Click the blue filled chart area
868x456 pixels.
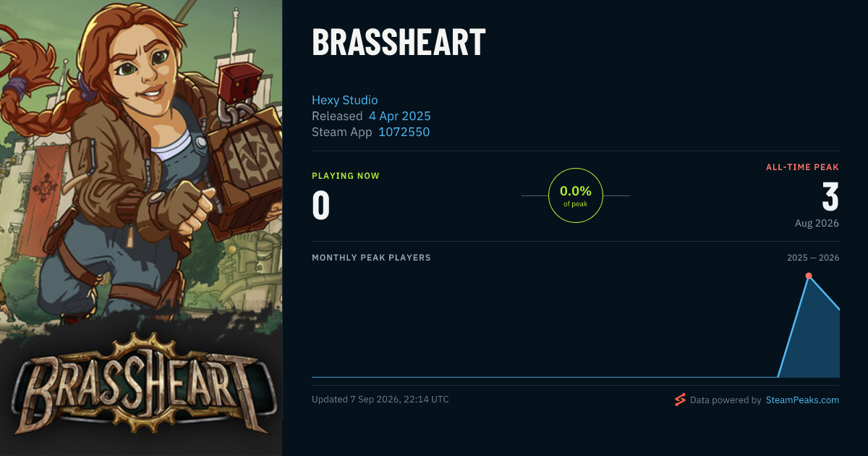[x=814, y=340]
